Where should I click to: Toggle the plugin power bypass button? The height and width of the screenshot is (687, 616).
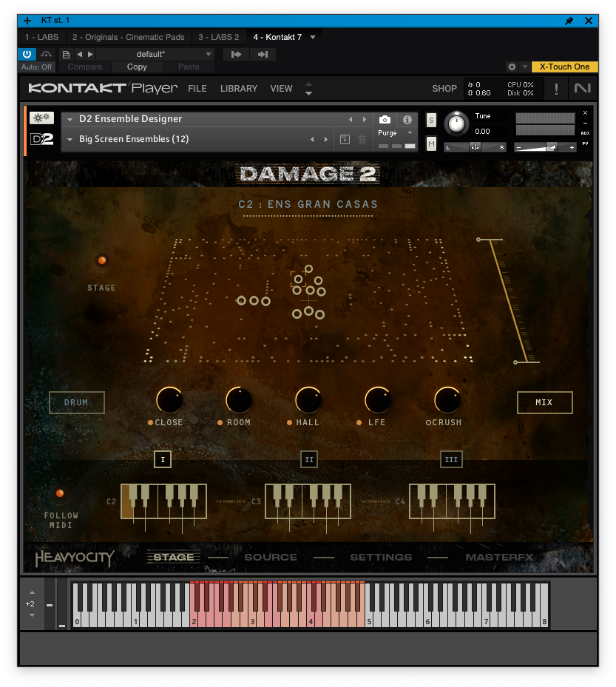pyautogui.click(x=27, y=54)
